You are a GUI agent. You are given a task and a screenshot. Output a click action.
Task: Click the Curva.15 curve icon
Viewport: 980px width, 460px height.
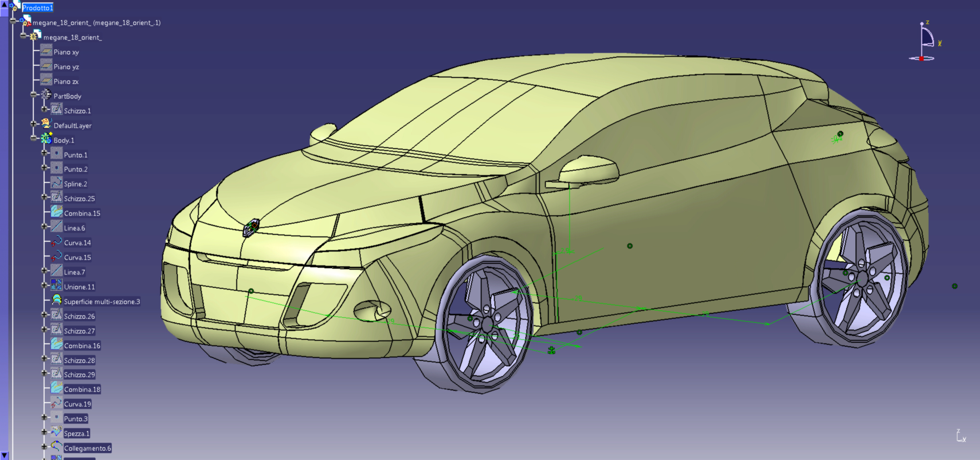coord(57,256)
